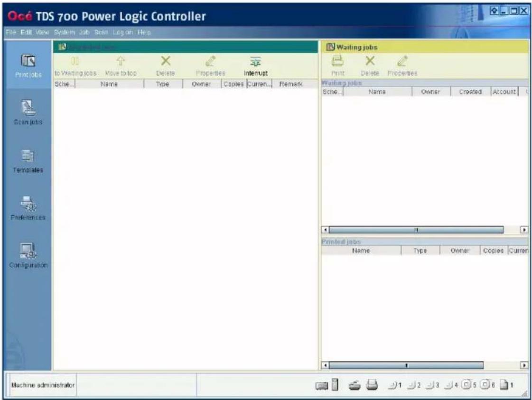Click the left arrow of Waiting jobs scrollbar
The image size is (532, 400).
click(325, 230)
